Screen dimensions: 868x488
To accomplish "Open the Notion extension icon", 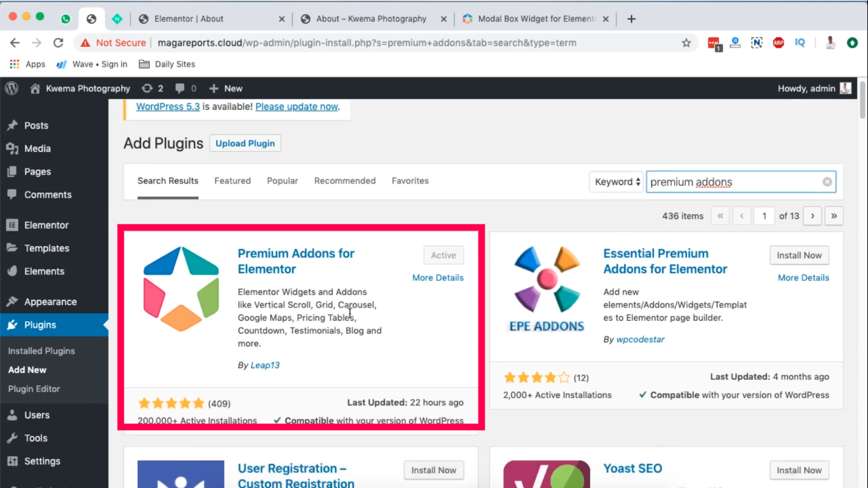I will click(x=757, y=43).
